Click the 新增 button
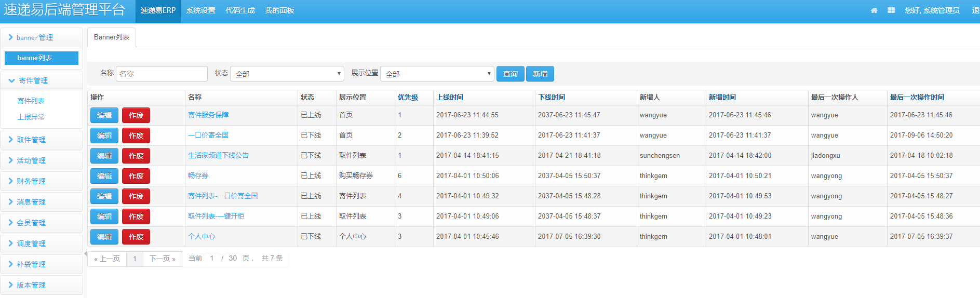 pyautogui.click(x=540, y=74)
